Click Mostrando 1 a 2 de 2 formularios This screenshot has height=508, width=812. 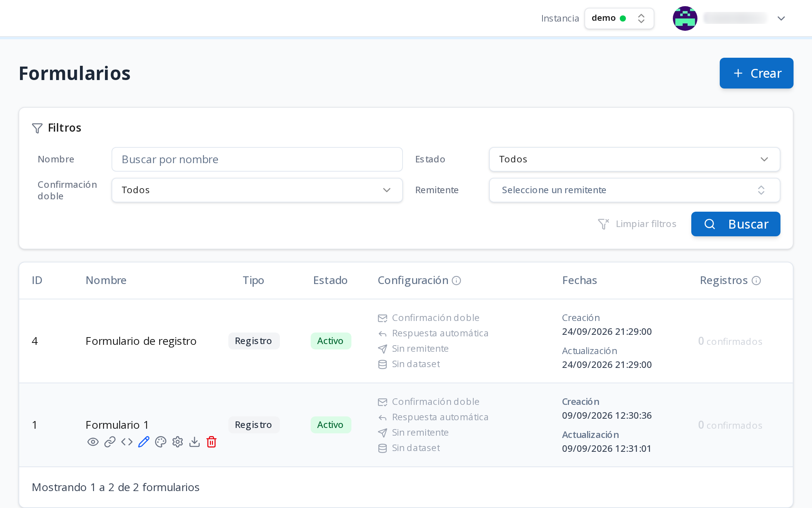point(116,488)
